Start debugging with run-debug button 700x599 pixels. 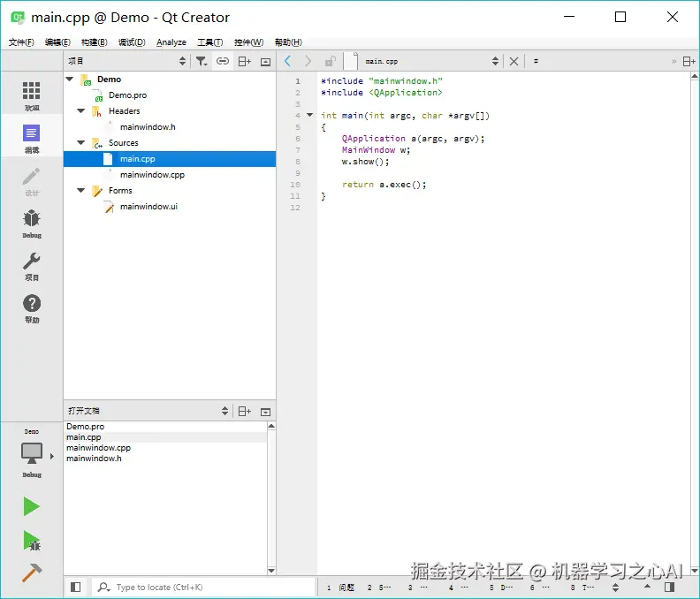[32, 541]
